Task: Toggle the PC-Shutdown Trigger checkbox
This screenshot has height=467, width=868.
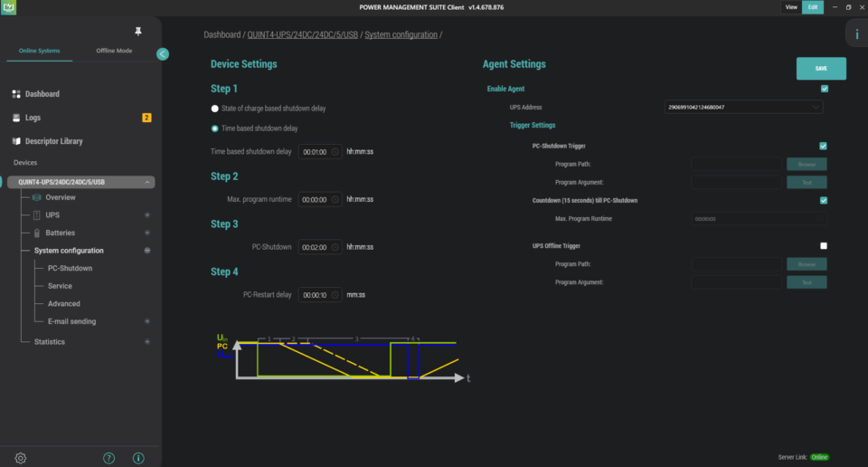Action: (x=823, y=146)
